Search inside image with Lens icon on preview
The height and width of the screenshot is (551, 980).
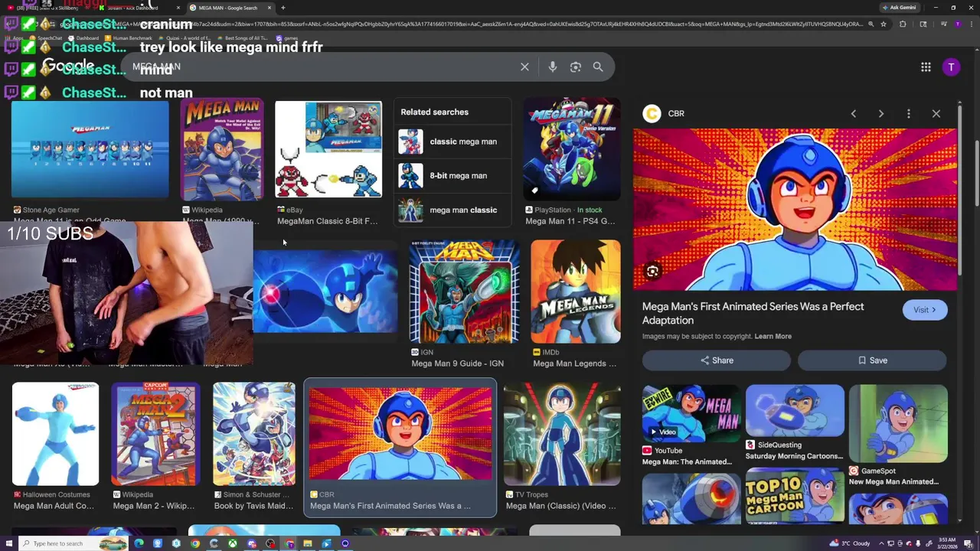pyautogui.click(x=652, y=271)
